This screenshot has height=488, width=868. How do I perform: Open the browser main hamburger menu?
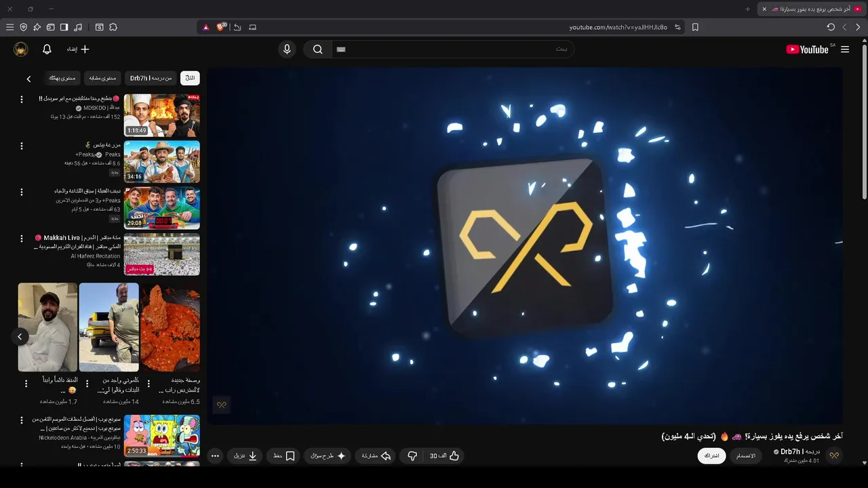pos(9,27)
